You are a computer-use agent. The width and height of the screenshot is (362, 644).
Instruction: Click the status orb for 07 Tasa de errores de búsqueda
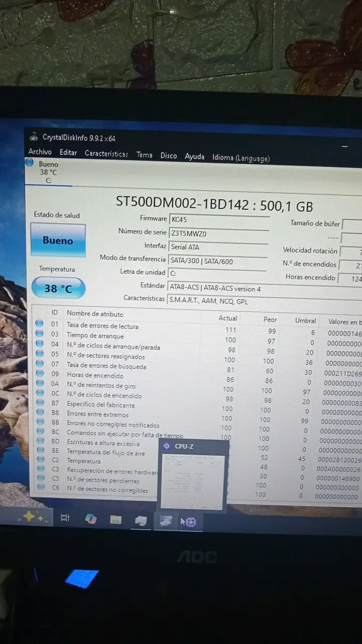point(40,363)
